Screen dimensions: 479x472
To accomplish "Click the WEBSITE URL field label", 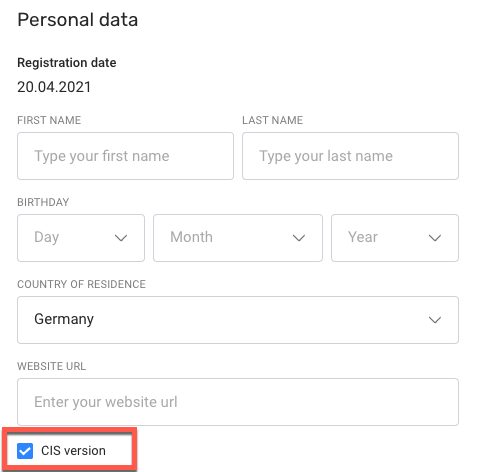I will (52, 366).
